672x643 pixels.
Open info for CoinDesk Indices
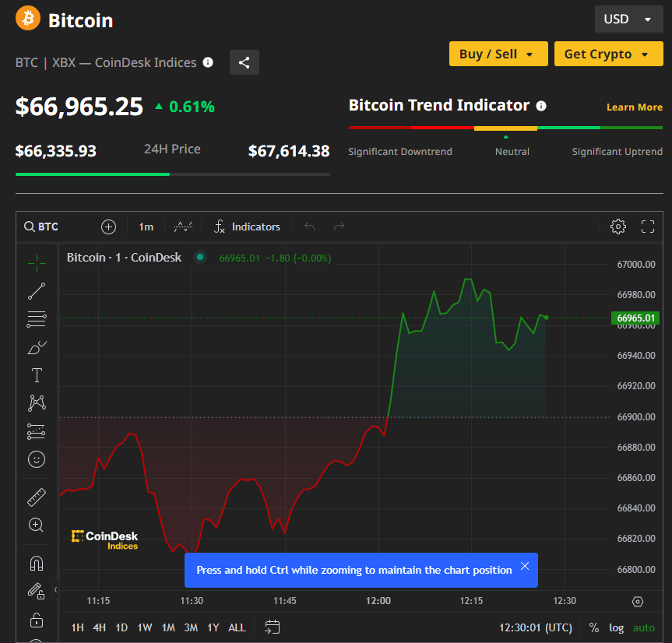[x=208, y=62]
